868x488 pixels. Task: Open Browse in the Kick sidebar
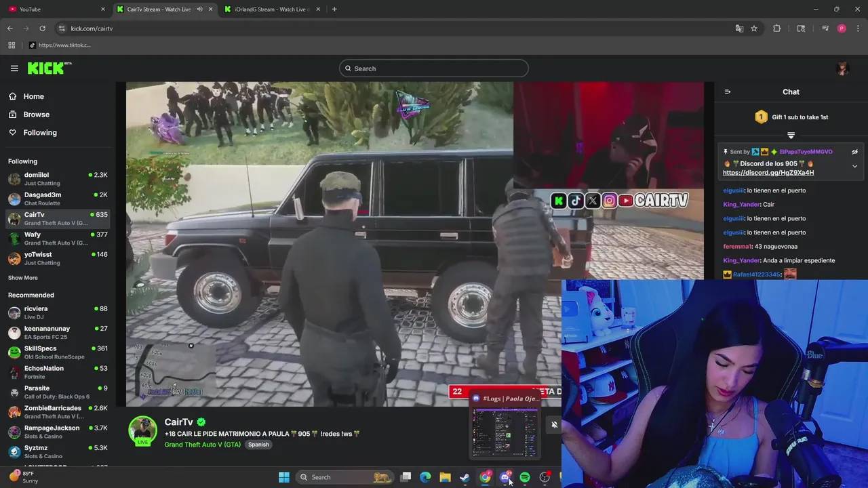click(36, 115)
